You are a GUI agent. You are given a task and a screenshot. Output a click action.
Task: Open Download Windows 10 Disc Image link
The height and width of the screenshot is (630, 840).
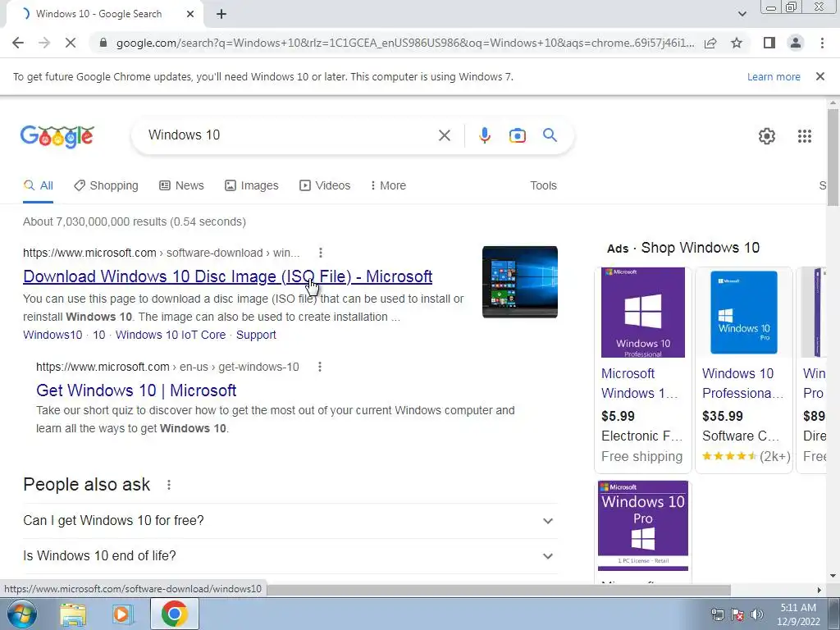[228, 276]
